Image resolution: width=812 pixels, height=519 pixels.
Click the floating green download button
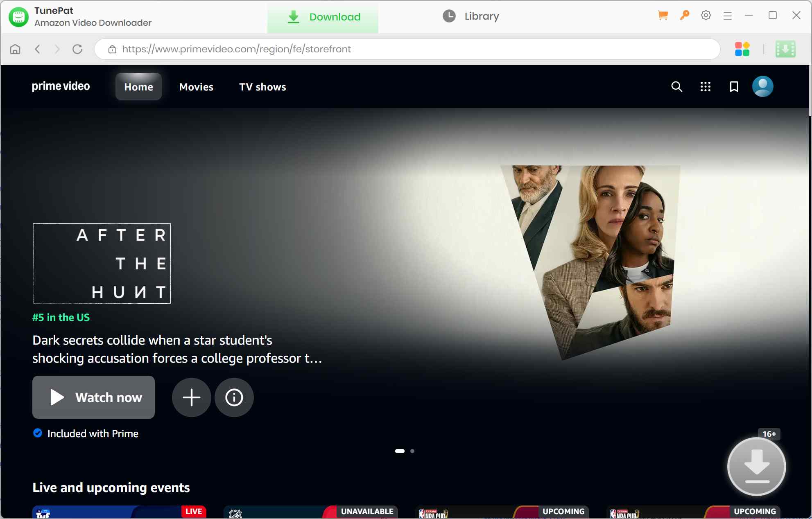coord(756,467)
